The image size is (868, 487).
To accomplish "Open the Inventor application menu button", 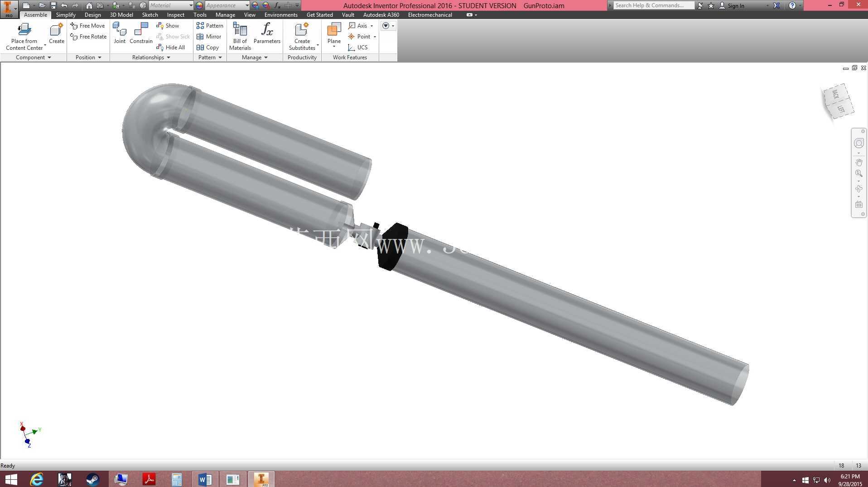I will pos(9,9).
